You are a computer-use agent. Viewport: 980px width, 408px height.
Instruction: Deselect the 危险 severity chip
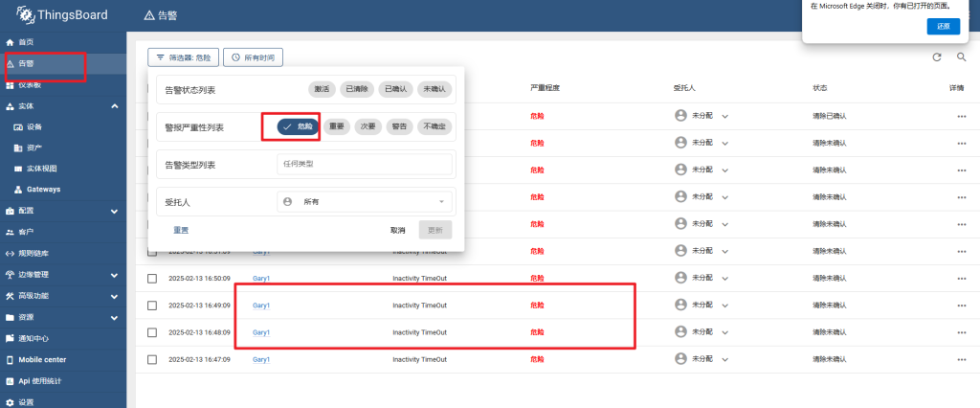[299, 126]
